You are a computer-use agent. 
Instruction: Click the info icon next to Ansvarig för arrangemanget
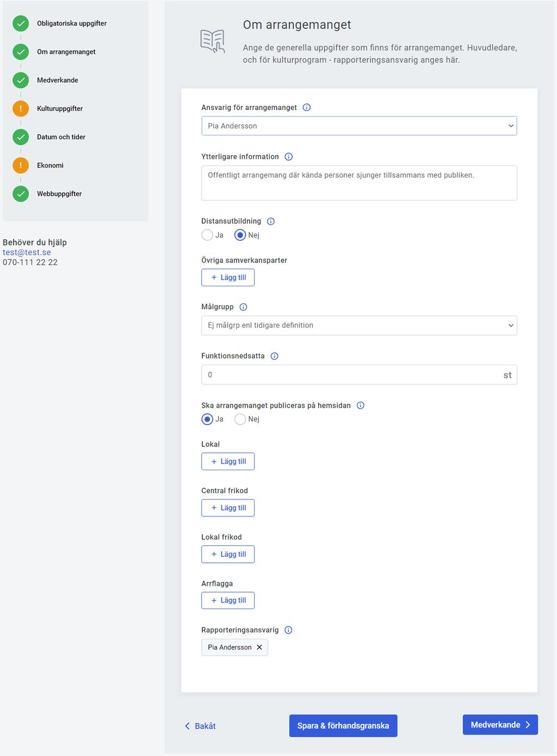coord(307,107)
